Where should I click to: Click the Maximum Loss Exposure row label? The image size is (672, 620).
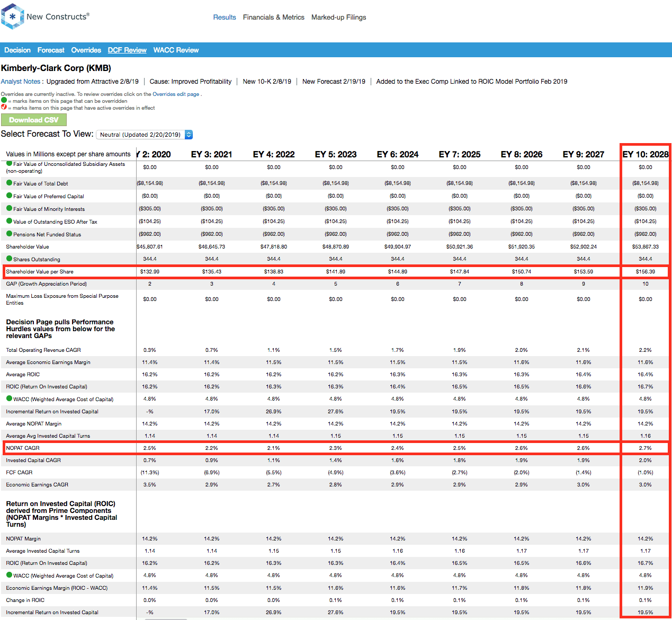(x=62, y=299)
